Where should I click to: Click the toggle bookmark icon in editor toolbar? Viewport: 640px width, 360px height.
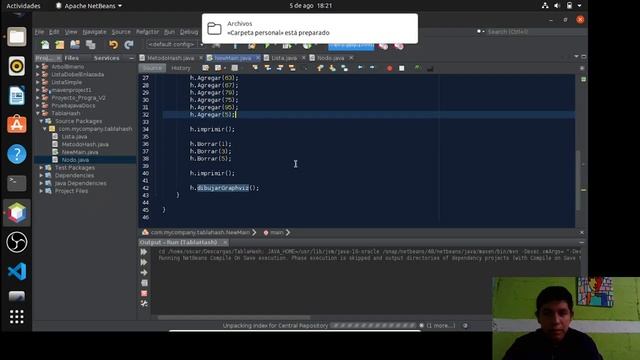coord(344,68)
